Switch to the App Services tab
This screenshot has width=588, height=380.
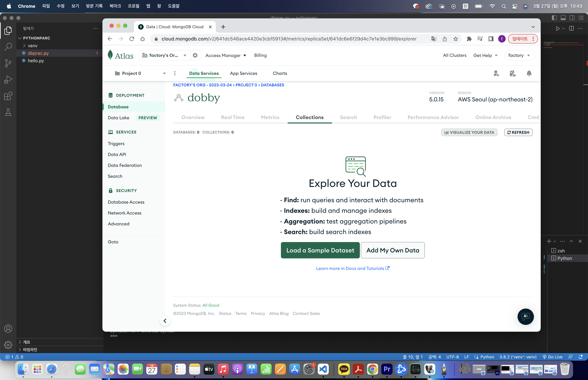(x=243, y=73)
